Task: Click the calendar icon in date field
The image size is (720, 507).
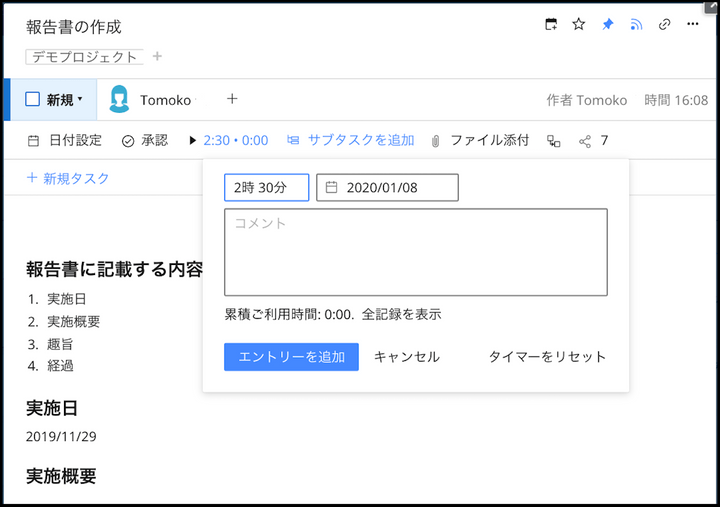Action: [331, 187]
